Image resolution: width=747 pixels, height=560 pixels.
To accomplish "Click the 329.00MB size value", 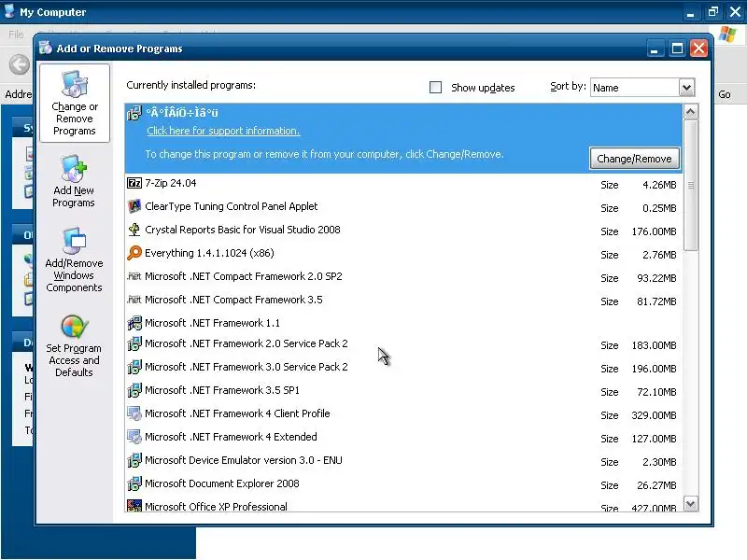I will pyautogui.click(x=654, y=415).
